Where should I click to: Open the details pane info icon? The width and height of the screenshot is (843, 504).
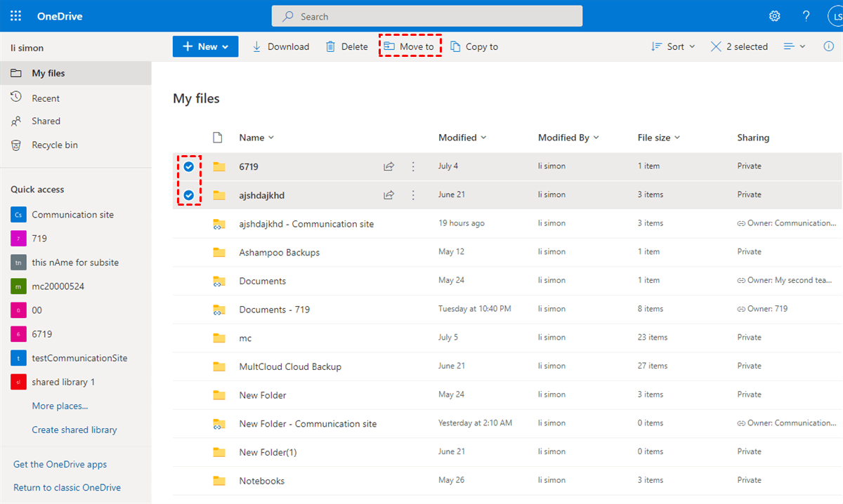(828, 46)
